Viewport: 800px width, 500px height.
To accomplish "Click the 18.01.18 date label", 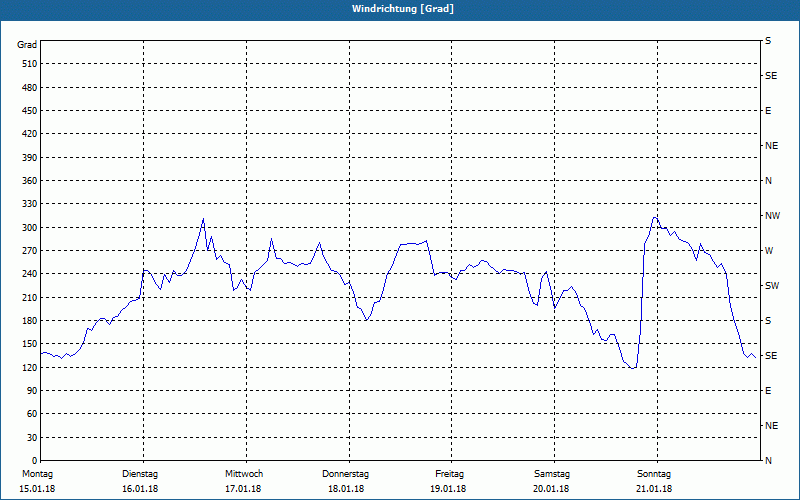I will [x=346, y=489].
